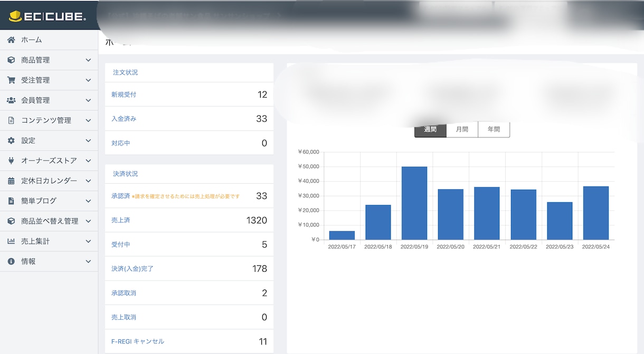Click the 2022/05/17 sales bar

tap(342, 236)
